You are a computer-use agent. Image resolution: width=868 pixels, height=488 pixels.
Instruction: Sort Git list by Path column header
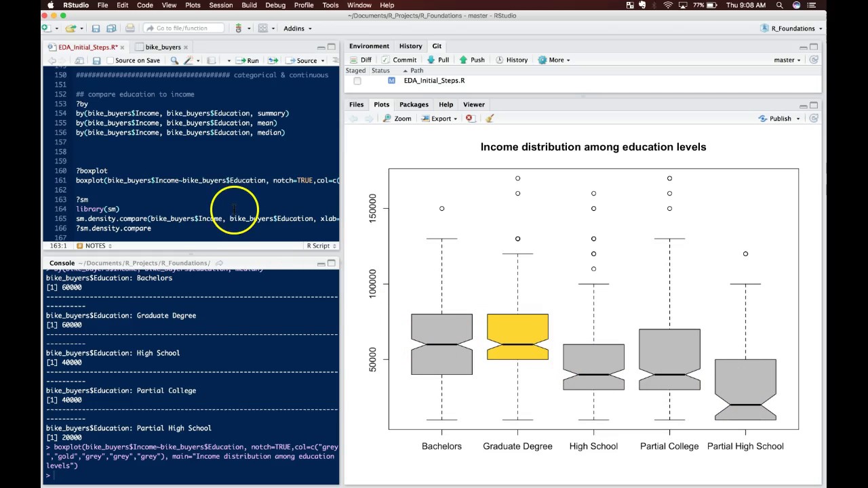point(416,70)
